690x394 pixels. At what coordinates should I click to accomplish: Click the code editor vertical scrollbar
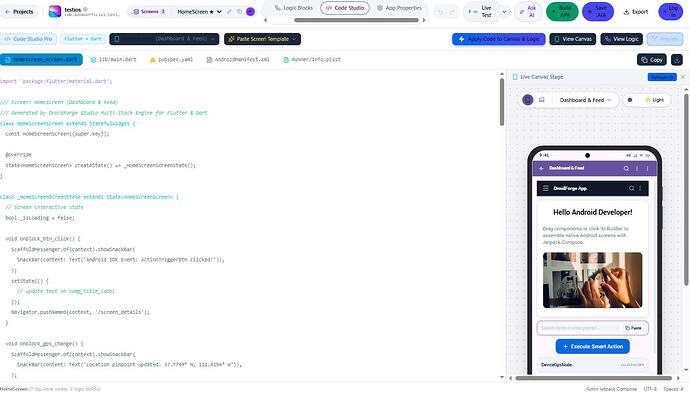click(502, 103)
